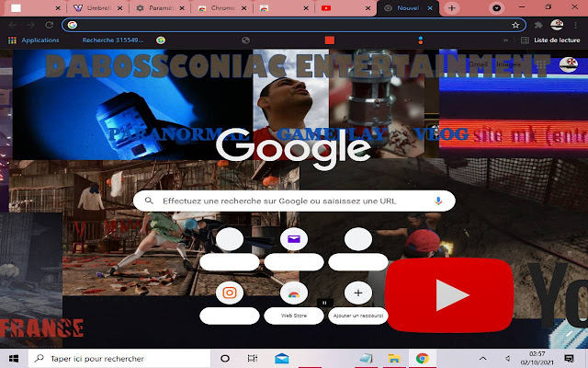Open the Chrome profile avatar
Viewport: 588px width, 368px height.
coord(557,25)
